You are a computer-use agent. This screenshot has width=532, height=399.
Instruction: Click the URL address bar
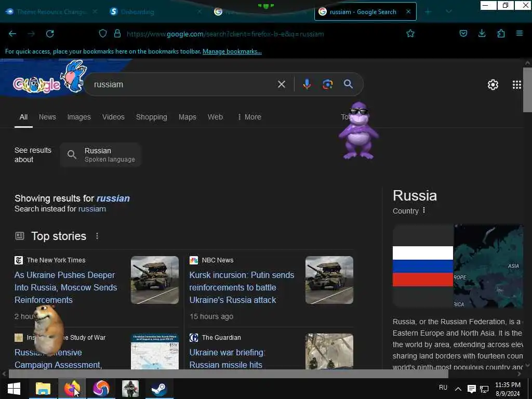pyautogui.click(x=225, y=34)
